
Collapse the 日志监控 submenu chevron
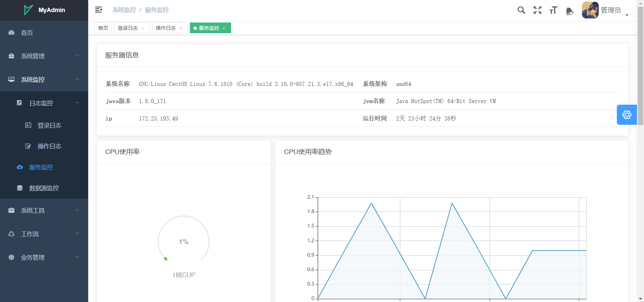[x=77, y=103]
